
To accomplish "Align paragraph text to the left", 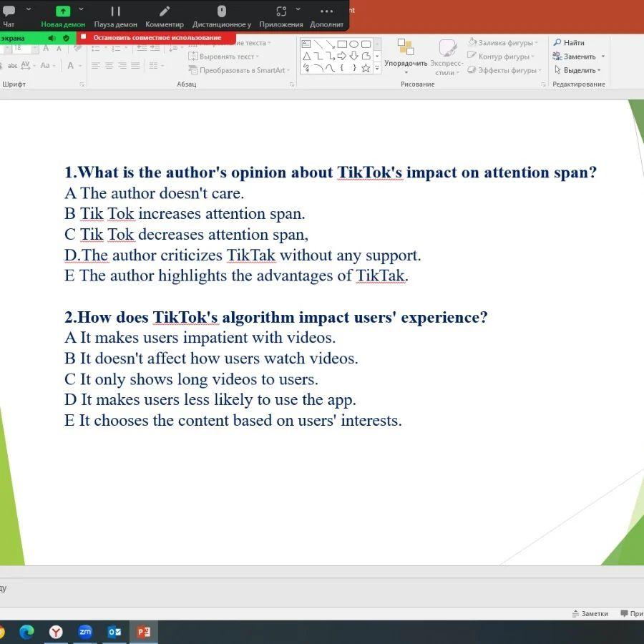I will (96, 66).
